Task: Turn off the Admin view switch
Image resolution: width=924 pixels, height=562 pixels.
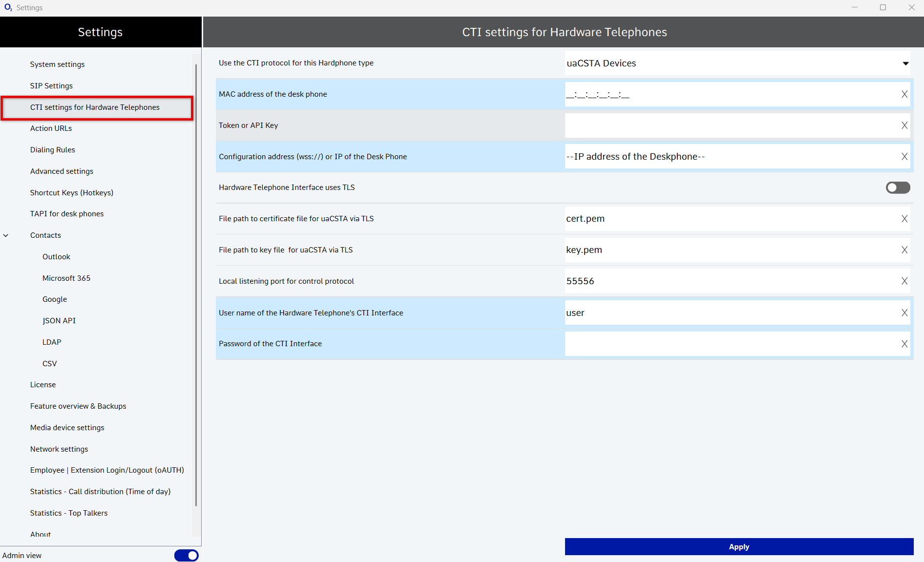Action: pos(186,555)
